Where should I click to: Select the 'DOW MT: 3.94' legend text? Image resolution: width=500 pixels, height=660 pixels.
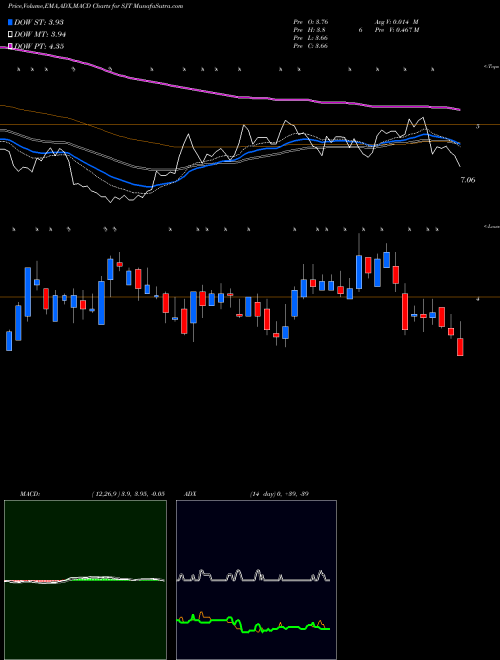[40, 35]
